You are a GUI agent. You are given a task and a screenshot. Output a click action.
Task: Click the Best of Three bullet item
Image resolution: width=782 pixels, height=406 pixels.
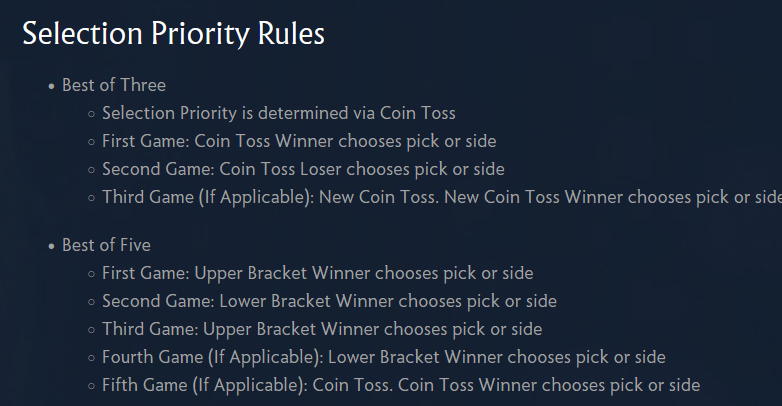(x=114, y=85)
